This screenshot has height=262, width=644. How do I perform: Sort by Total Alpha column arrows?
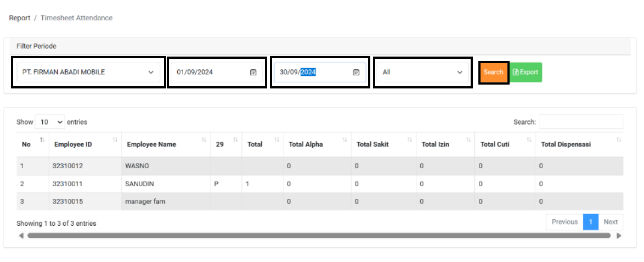[x=344, y=141]
